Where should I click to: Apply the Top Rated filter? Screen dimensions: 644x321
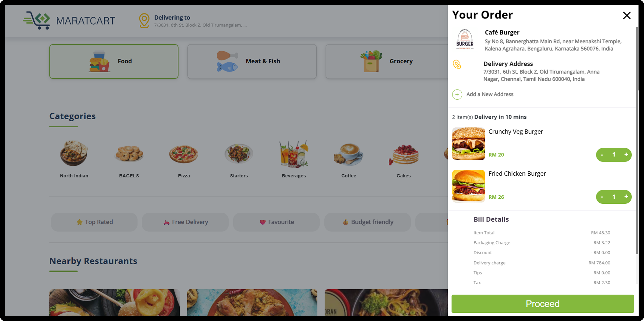(x=94, y=222)
